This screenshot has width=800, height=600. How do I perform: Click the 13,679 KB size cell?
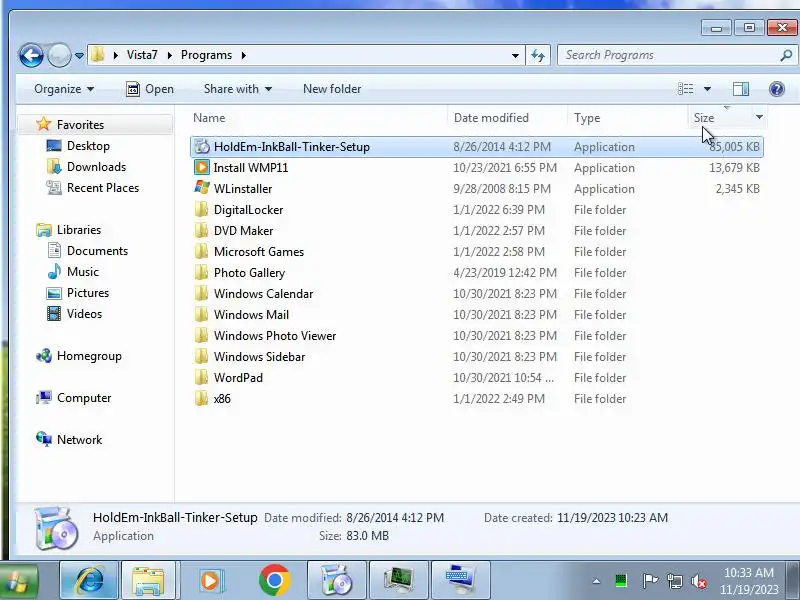pyautogui.click(x=734, y=168)
